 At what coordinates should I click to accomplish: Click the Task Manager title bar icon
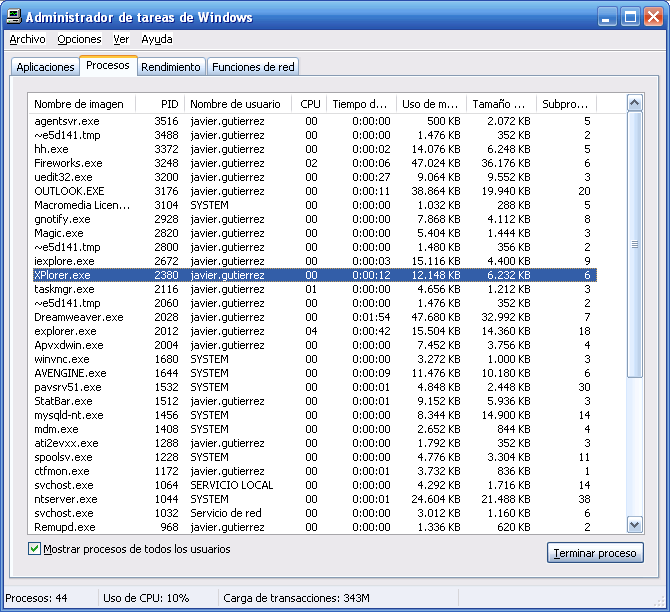click(x=13, y=17)
